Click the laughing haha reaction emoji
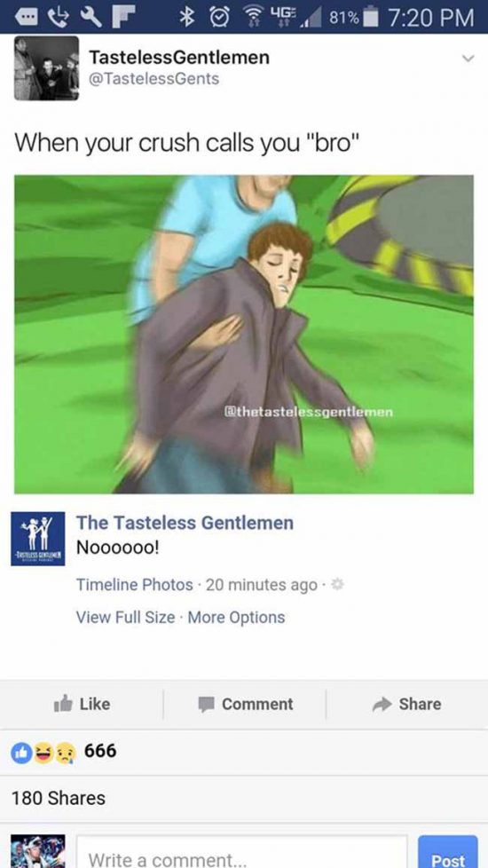488x868 pixels. [x=43, y=753]
